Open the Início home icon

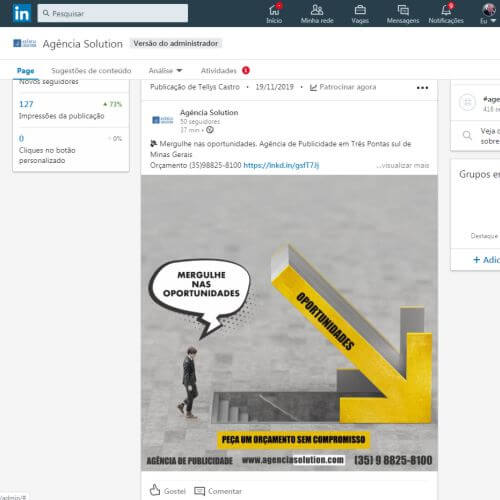[x=274, y=14]
